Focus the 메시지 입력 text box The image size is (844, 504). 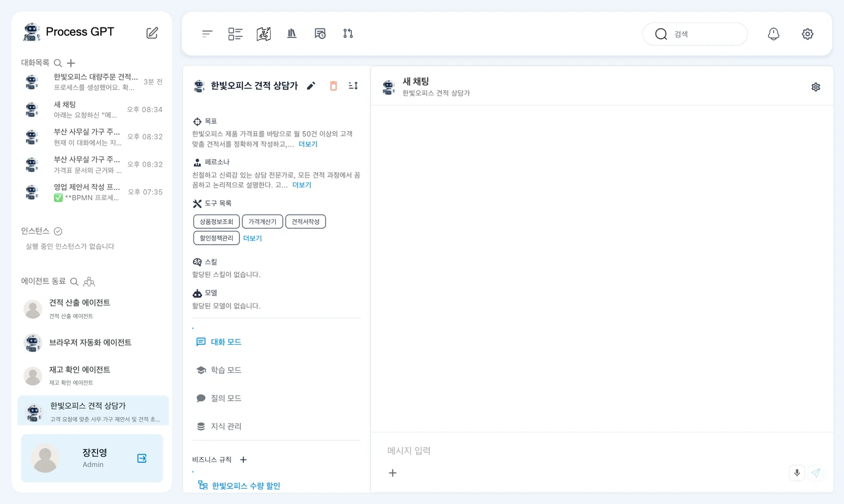coord(601,451)
